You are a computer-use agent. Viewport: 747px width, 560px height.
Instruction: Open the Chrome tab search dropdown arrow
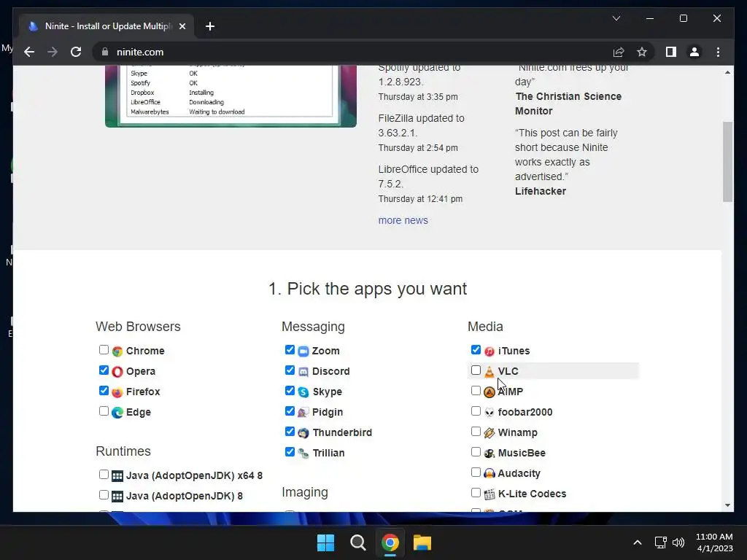tap(616, 18)
